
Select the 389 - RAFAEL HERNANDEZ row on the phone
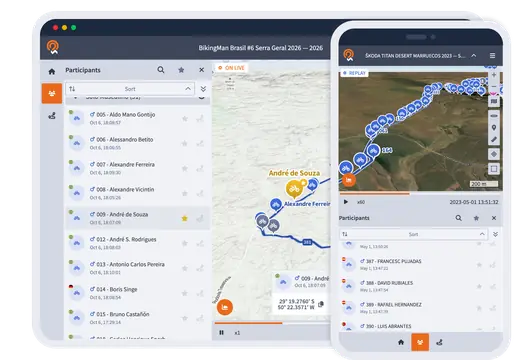pos(420,308)
